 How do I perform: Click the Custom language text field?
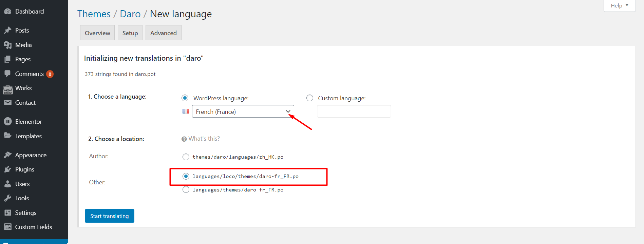[354, 111]
